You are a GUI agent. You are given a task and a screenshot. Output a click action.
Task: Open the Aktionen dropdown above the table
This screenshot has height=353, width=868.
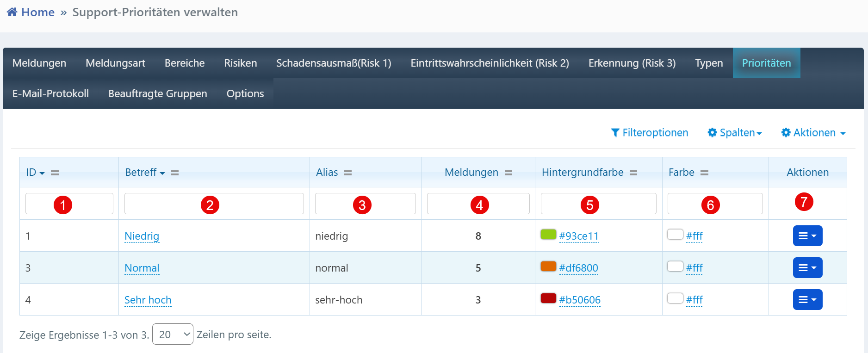click(813, 133)
